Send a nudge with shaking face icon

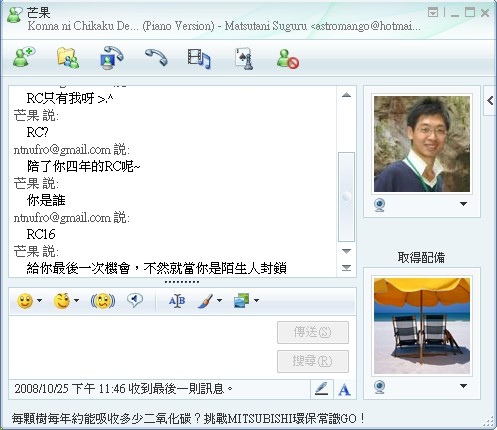[103, 301]
